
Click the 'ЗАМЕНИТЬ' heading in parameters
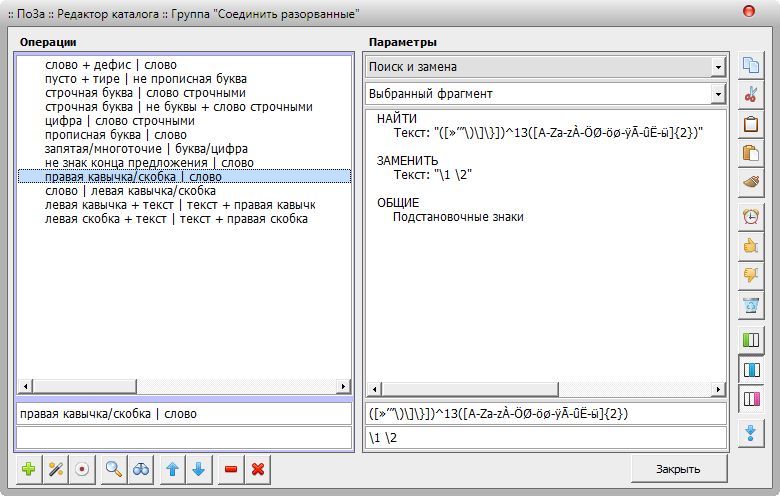407,161
